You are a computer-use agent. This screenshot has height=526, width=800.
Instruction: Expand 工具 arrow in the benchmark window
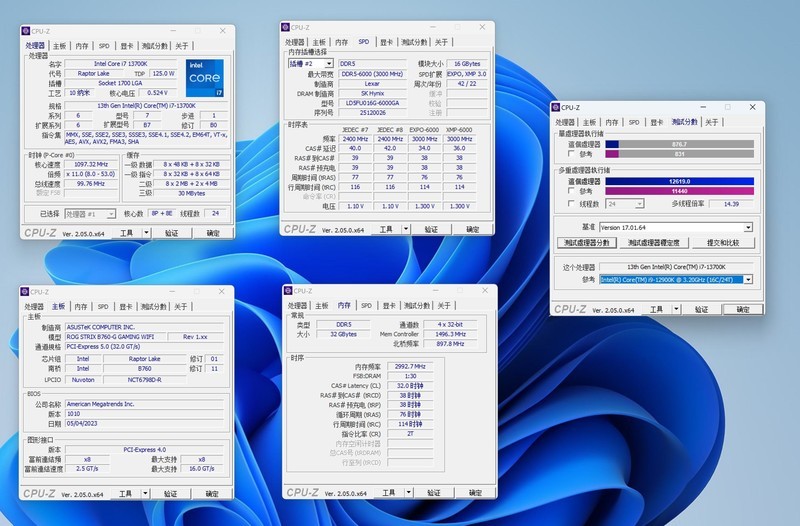click(676, 309)
